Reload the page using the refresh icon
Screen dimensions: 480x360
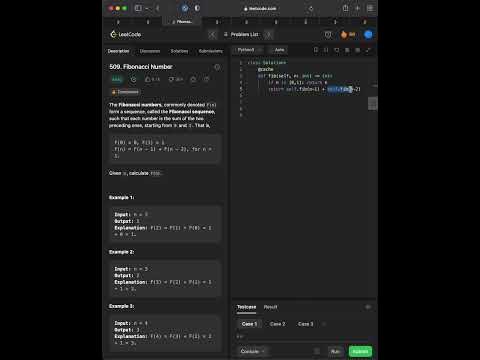coord(311,8)
